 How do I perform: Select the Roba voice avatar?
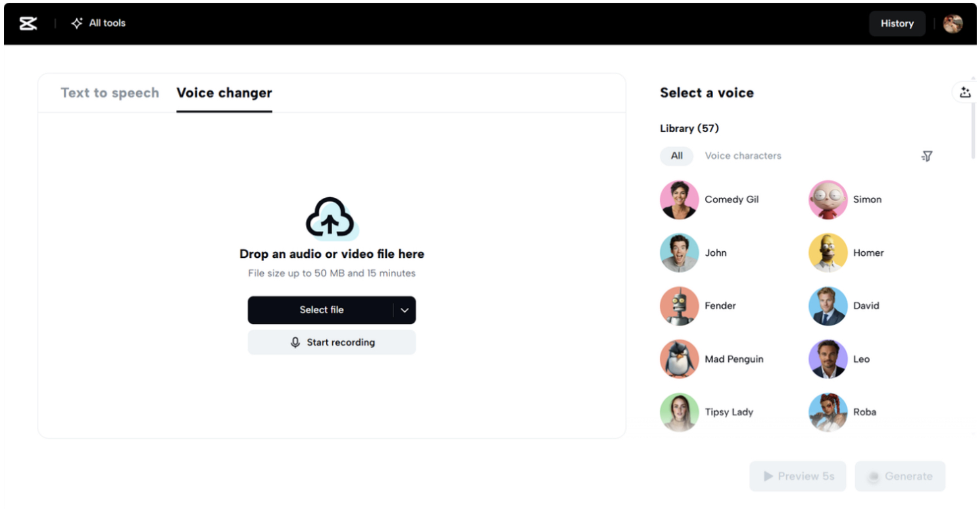828,412
